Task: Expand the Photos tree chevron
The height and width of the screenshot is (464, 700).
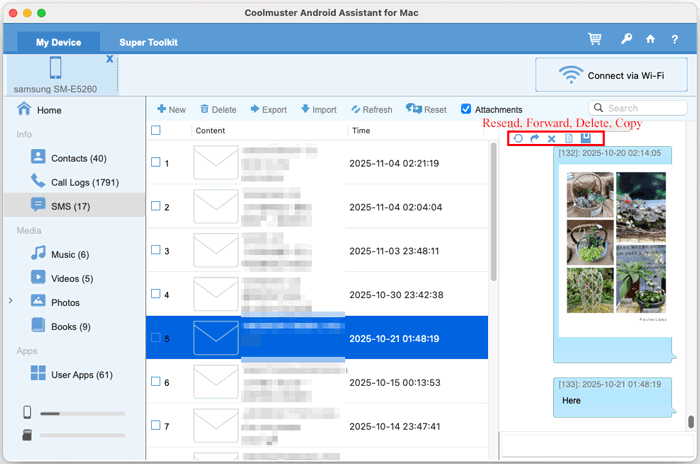Action: (x=10, y=301)
